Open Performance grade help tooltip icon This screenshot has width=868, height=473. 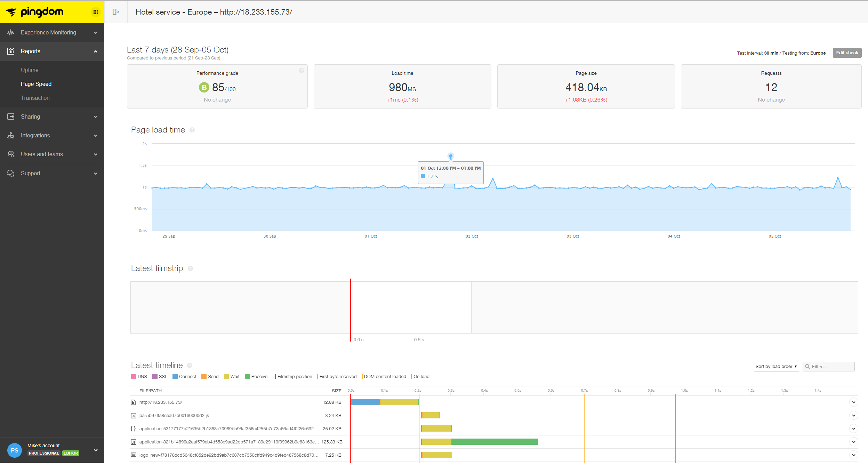(x=302, y=71)
